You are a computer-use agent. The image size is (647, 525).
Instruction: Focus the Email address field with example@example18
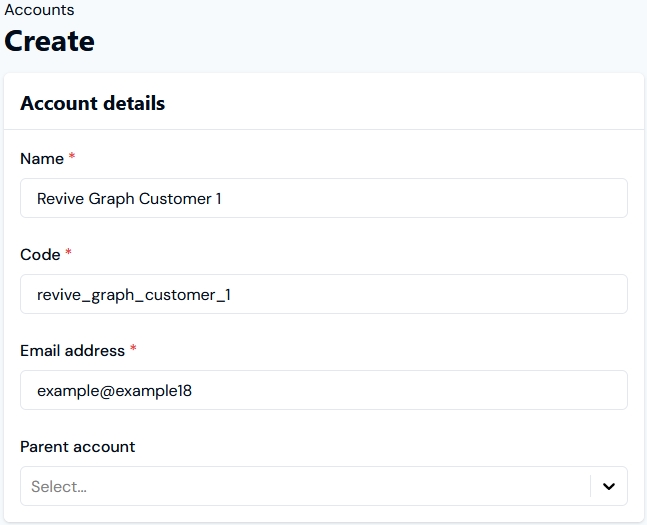coord(324,390)
